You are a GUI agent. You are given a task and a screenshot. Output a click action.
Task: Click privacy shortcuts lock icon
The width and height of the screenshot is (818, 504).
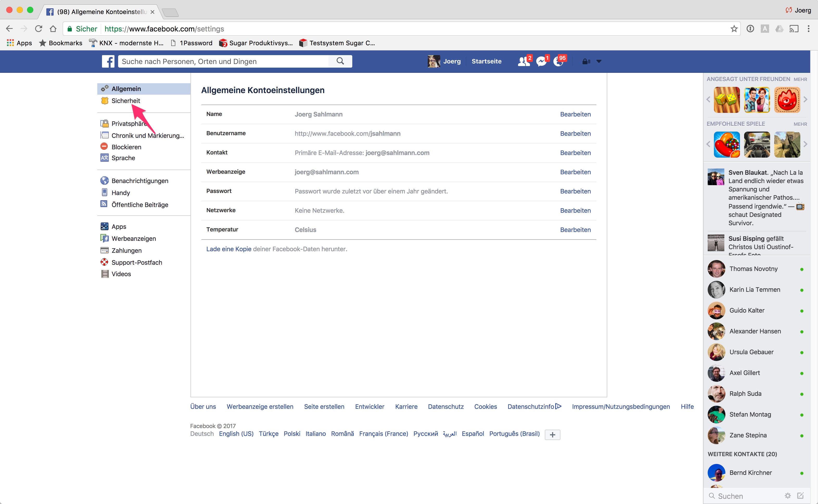(x=586, y=61)
